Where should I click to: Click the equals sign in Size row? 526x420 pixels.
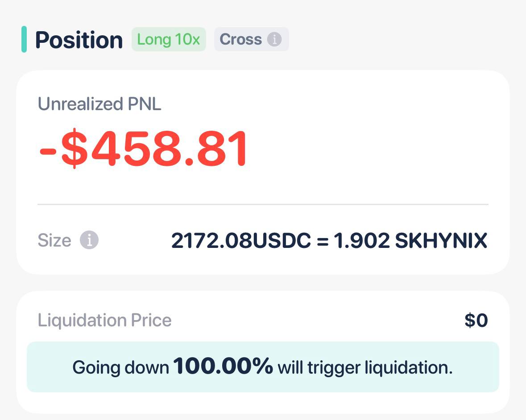tap(323, 241)
